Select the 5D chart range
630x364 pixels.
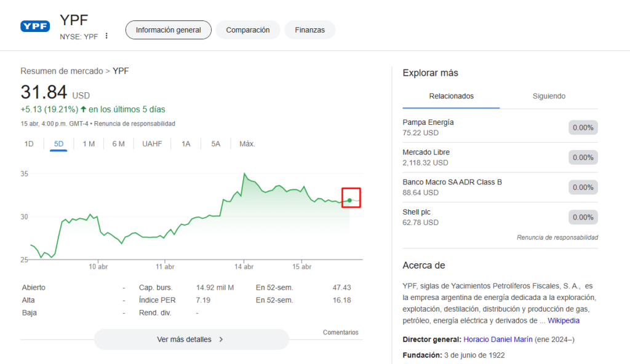coord(58,144)
